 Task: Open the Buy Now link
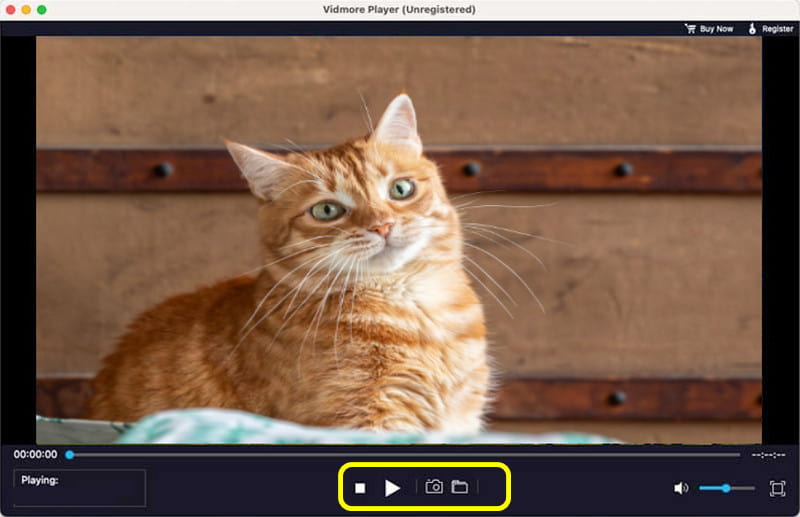[x=716, y=29]
